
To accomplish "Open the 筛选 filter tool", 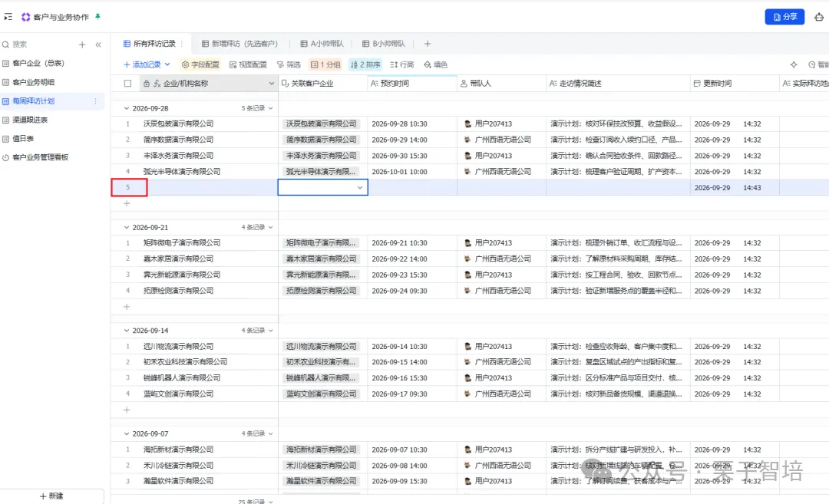I will (x=289, y=64).
